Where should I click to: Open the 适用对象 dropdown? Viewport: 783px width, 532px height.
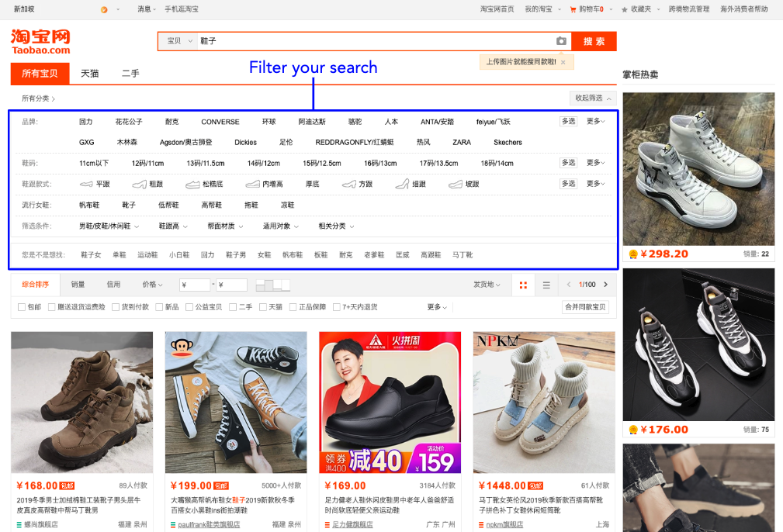[281, 226]
